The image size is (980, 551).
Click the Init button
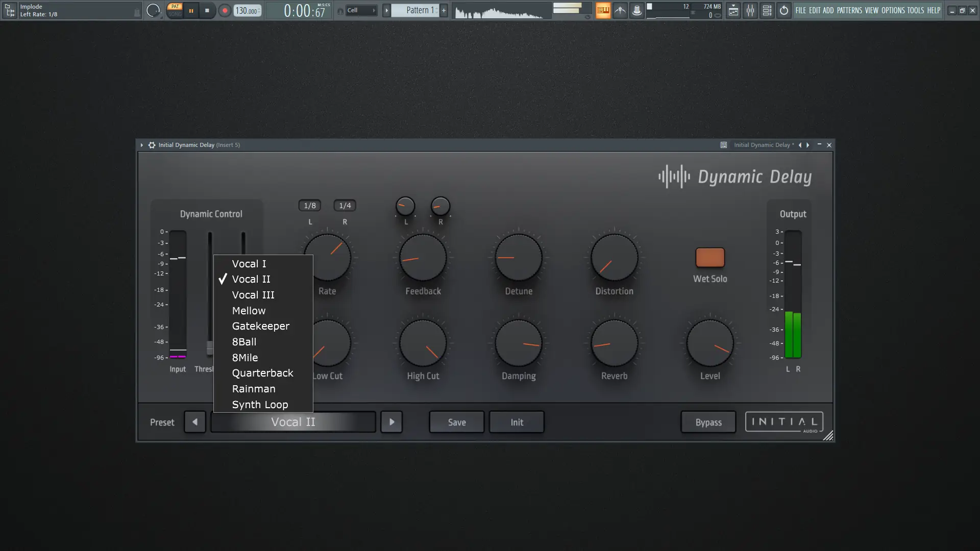pos(517,422)
